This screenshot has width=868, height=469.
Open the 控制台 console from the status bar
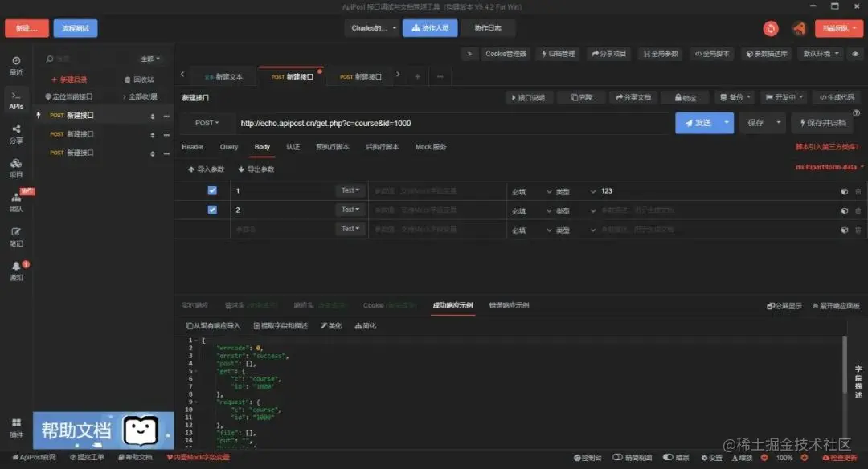(589, 458)
